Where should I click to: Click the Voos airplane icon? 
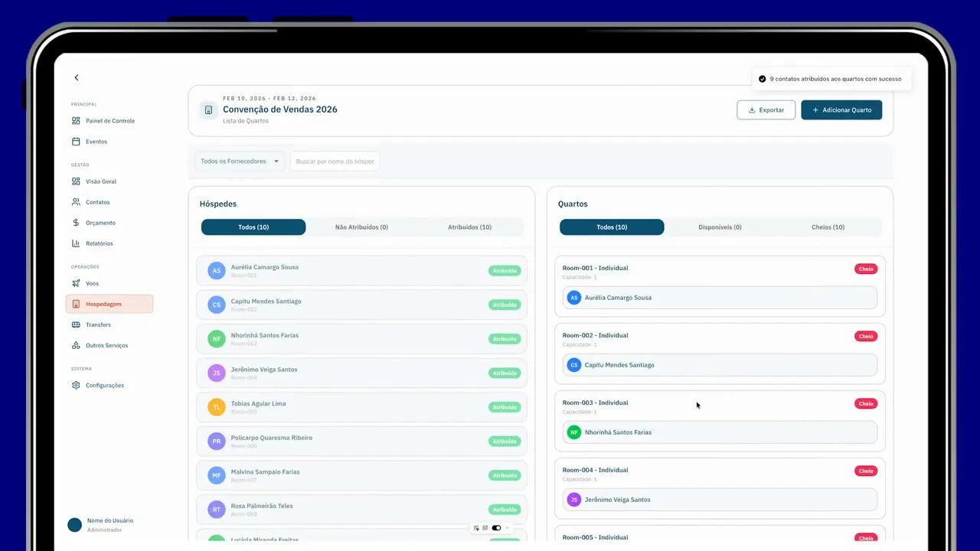(76, 283)
